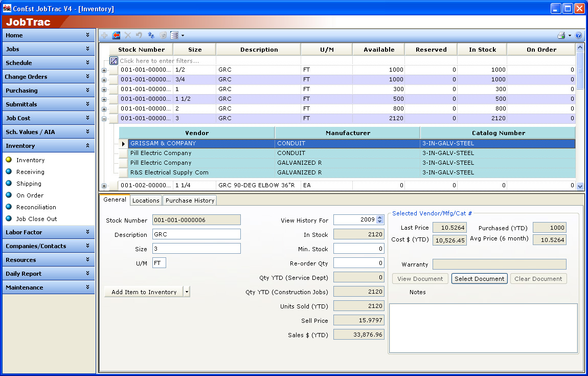Open the print options dropdown arrow
The width and height of the screenshot is (588, 376).
[x=570, y=36]
